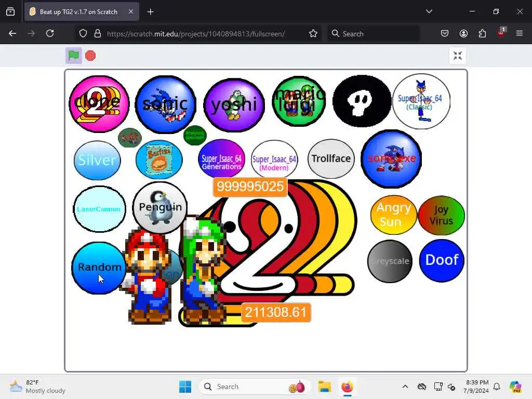Screen dimensions: 532x399
Task: Exit fullscreen mode with the collapse icon
Action: [x=457, y=55]
